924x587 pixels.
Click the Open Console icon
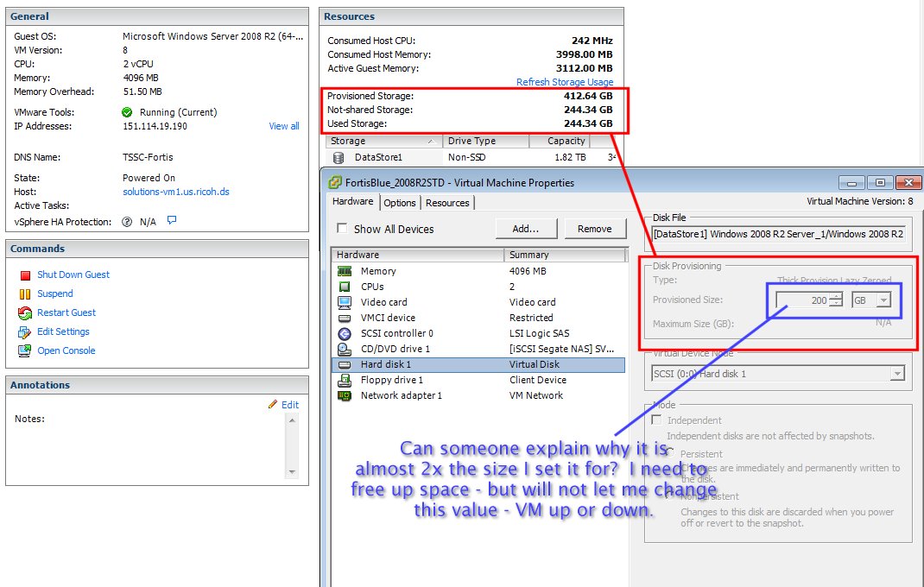[25, 350]
